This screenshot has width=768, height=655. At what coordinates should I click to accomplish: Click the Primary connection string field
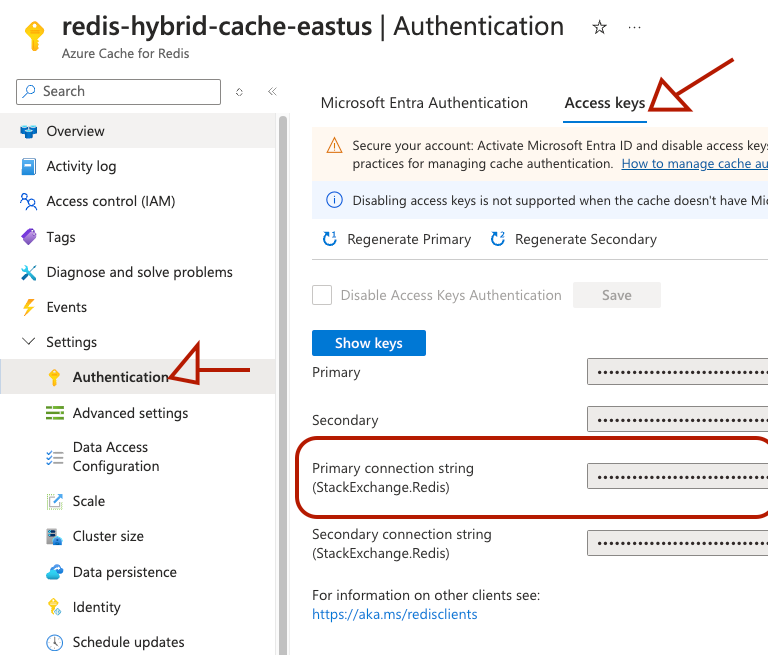(x=677, y=476)
